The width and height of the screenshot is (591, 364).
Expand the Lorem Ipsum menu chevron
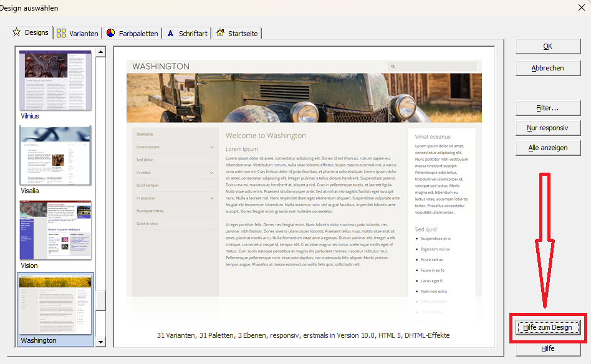[212, 147]
